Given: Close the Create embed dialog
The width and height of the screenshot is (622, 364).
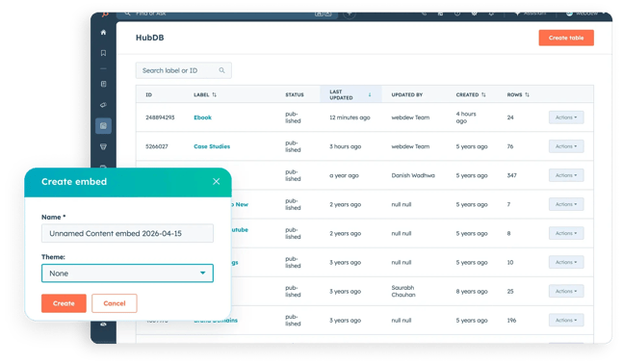Looking at the screenshot, I should [217, 181].
